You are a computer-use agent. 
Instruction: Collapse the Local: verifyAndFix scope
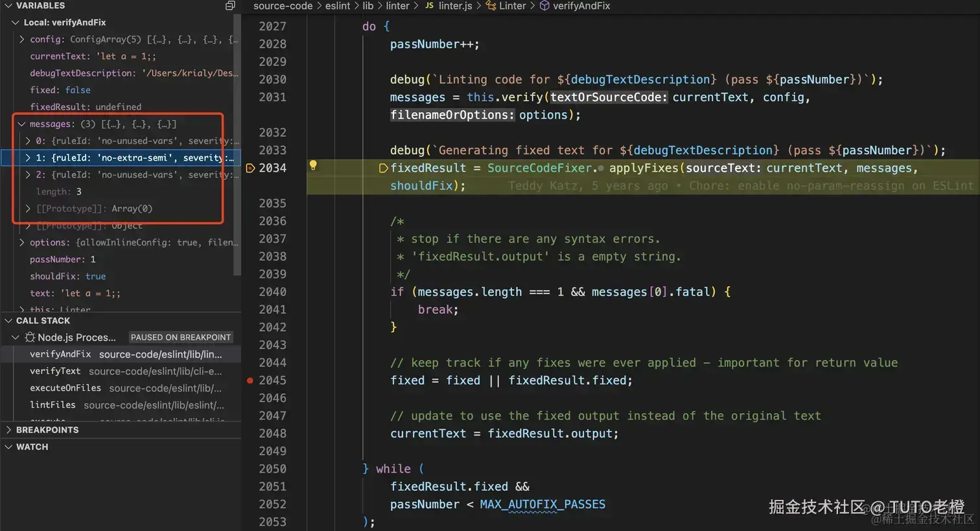16,23
